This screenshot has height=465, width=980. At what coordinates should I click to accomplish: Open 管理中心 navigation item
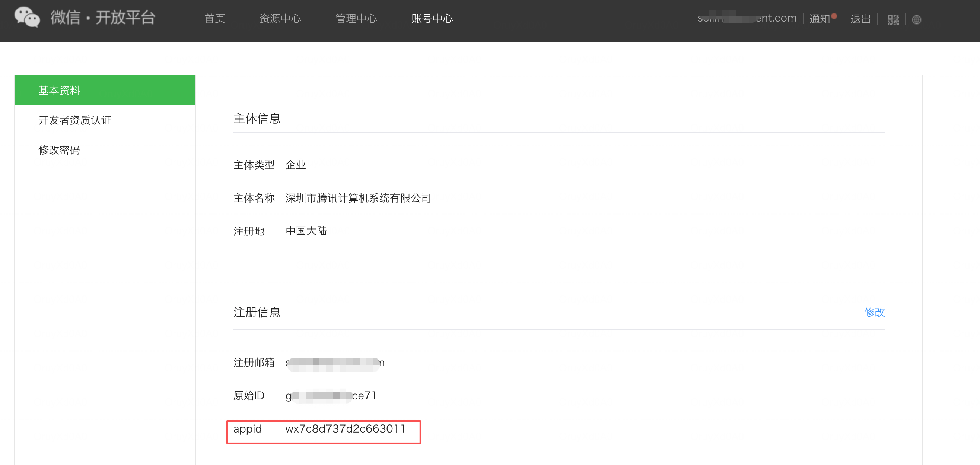pyautogui.click(x=356, y=18)
